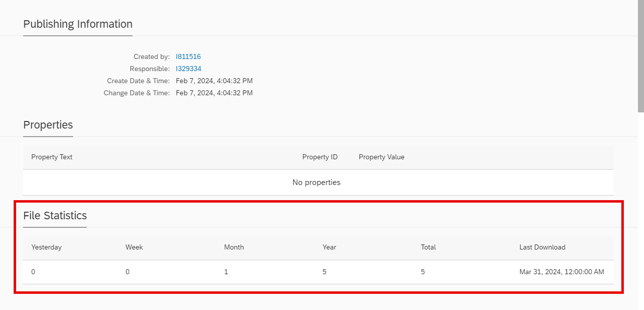Open the I811516 creator link
This screenshot has width=644, height=310.
188,56
